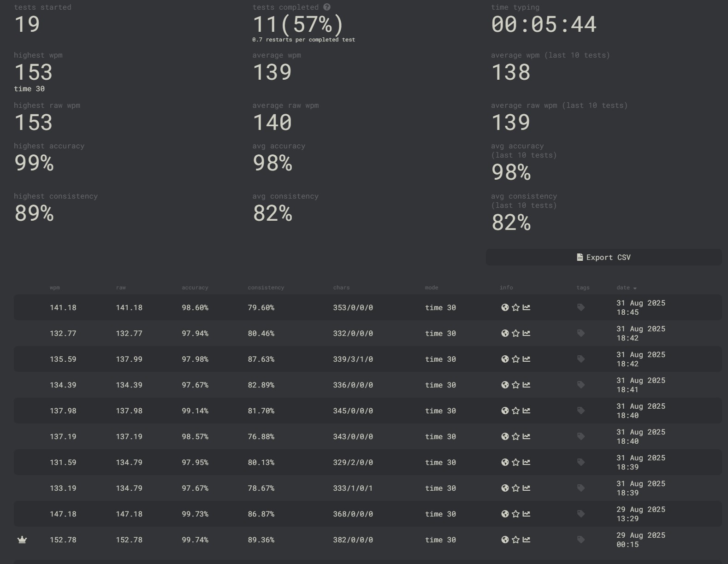Screen dimensions: 728x564
Task: Sort results by the accuracy column header
Action: coord(195,288)
